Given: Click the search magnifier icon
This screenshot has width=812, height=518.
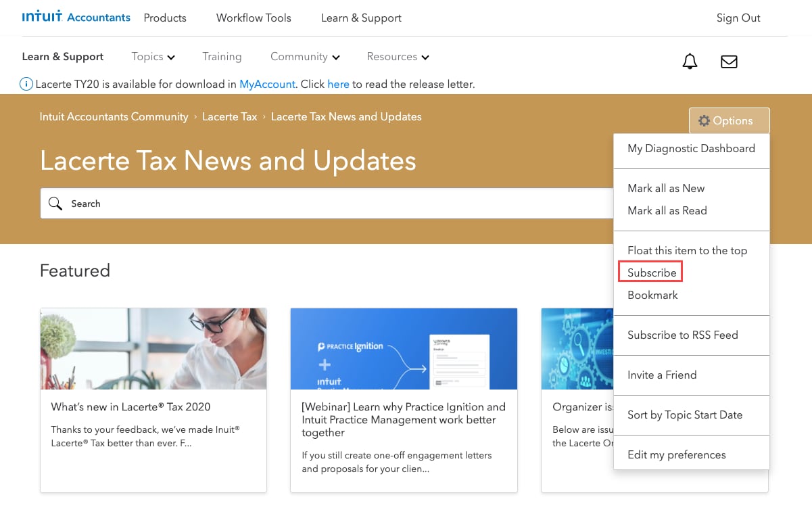Looking at the screenshot, I should [x=55, y=204].
